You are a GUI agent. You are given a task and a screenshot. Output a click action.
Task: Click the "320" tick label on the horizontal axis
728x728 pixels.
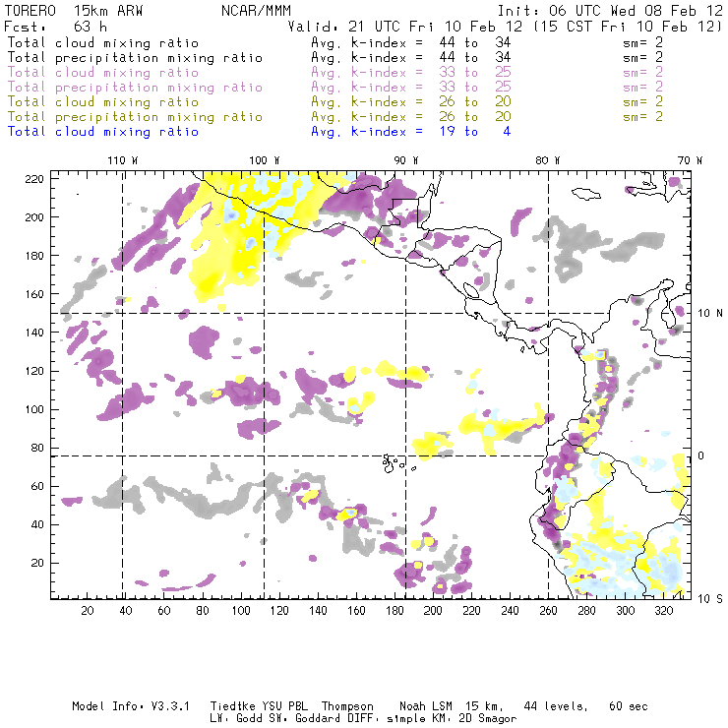point(663,611)
